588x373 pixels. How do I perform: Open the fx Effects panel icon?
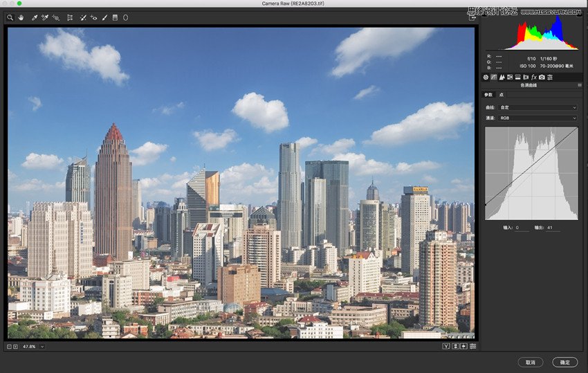tap(534, 78)
